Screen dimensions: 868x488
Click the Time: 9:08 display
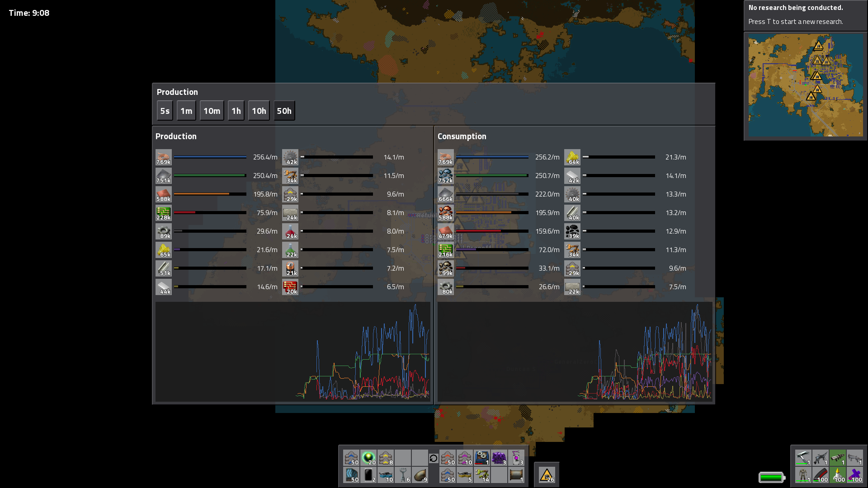click(29, 13)
